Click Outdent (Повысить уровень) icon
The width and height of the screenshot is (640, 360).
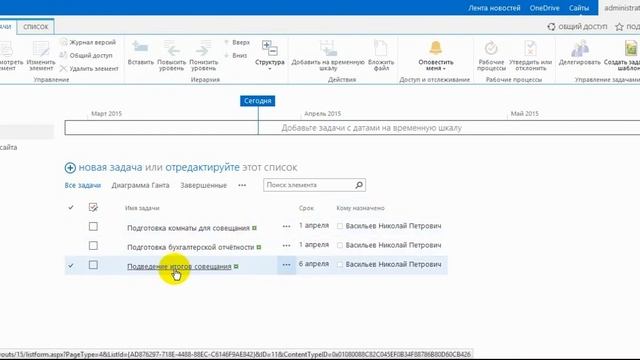(172, 49)
